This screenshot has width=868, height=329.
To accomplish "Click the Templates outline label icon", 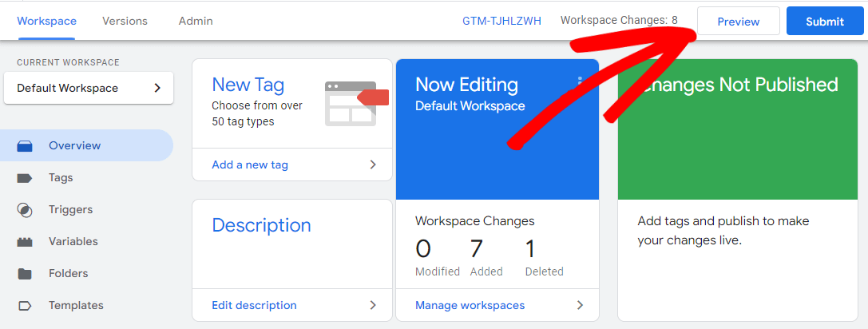I will point(25,306).
